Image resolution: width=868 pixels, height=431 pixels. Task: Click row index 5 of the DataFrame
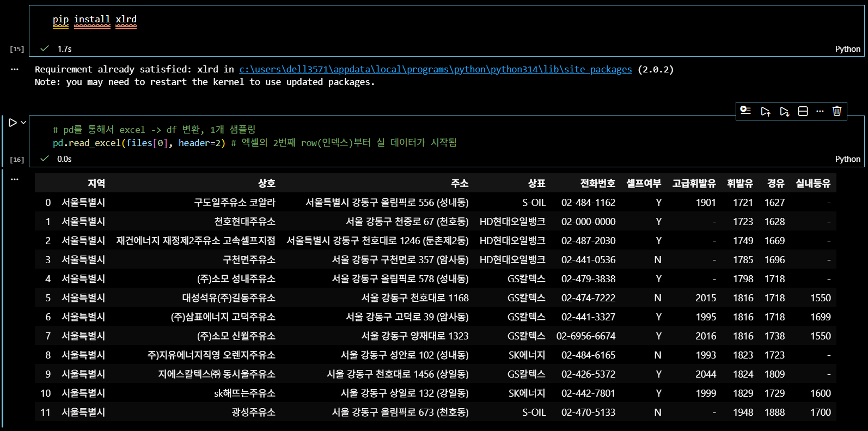click(x=48, y=298)
